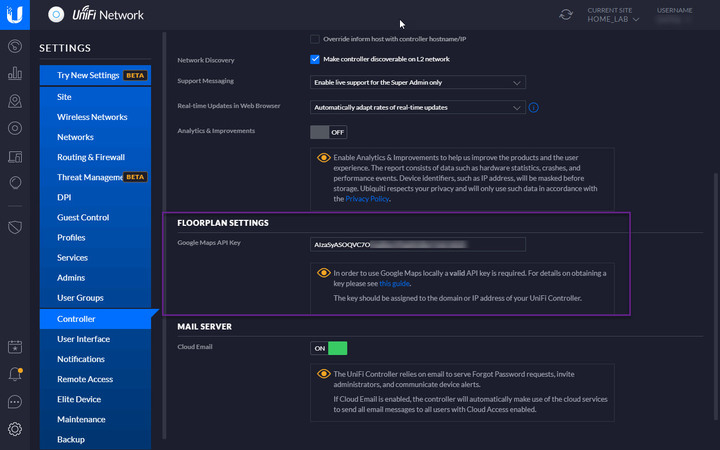The width and height of the screenshot is (720, 450).
Task: Open Real-time Updates rate dropdown
Action: click(x=417, y=107)
